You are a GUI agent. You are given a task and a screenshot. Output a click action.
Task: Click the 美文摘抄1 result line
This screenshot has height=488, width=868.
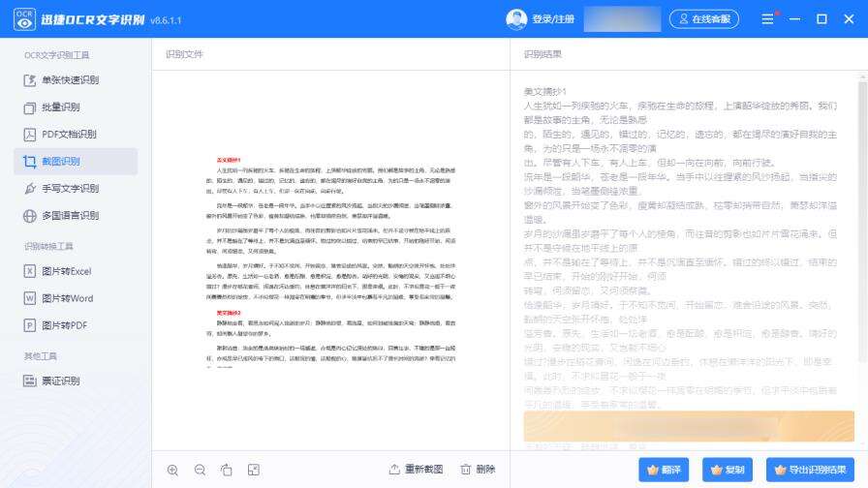coord(544,91)
